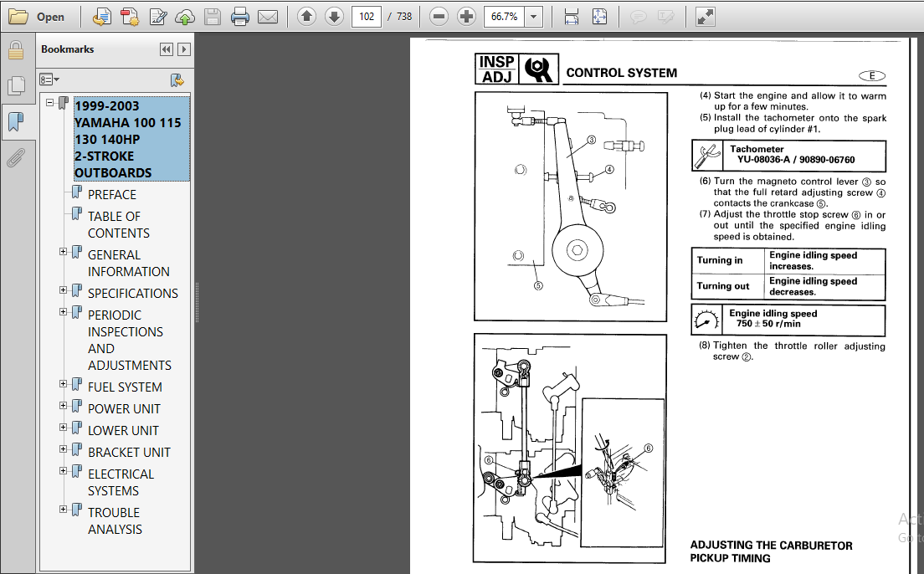Open the SPECIFICATIONS bookmark
The width and height of the screenshot is (924, 574).
(132, 294)
